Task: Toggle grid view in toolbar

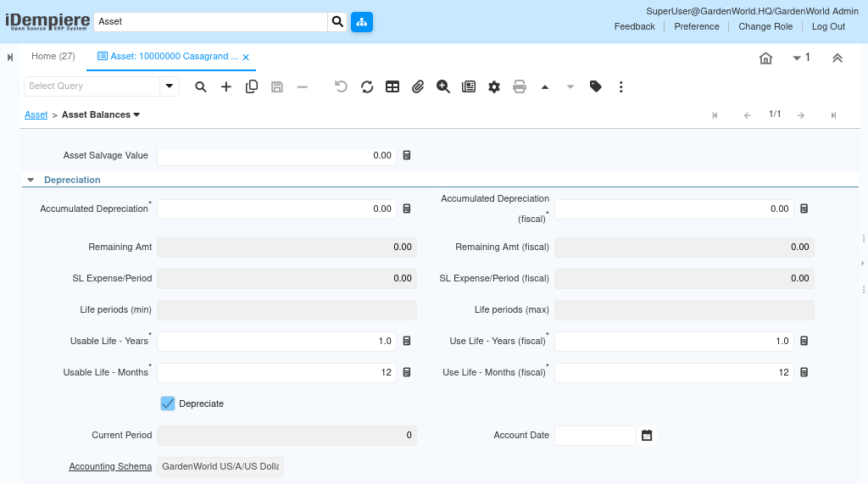Action: click(392, 86)
